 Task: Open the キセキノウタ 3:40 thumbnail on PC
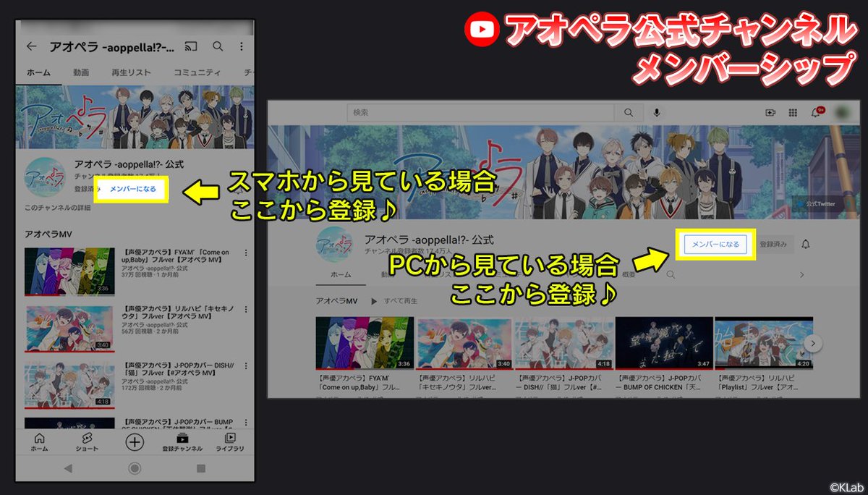tap(465, 343)
